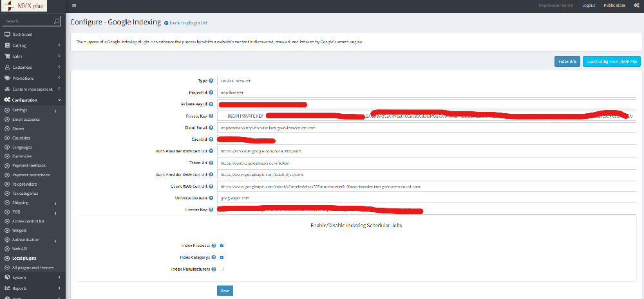Click the help icon next to Token Uri

coord(211,163)
